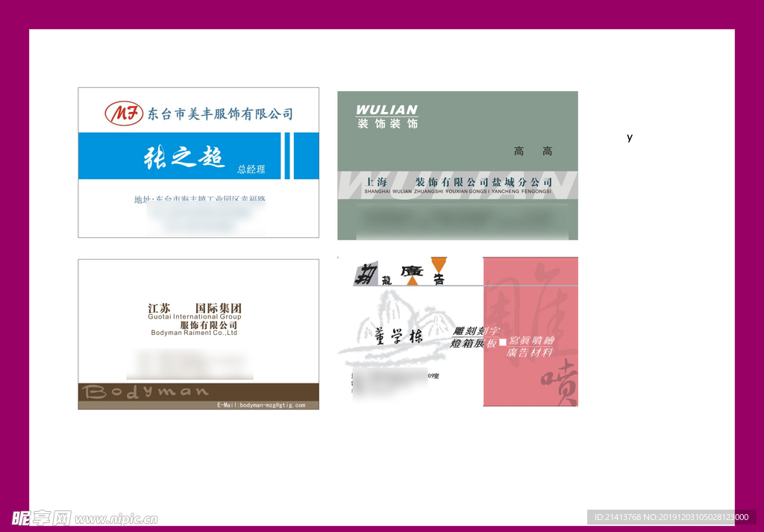Click the stray letter y on the right
Image resolution: width=764 pixels, height=532 pixels.
click(x=630, y=137)
